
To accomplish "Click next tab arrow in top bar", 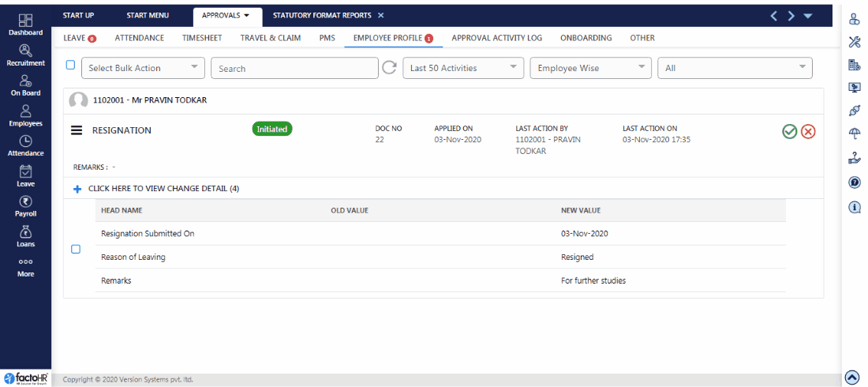I will 790,16.
